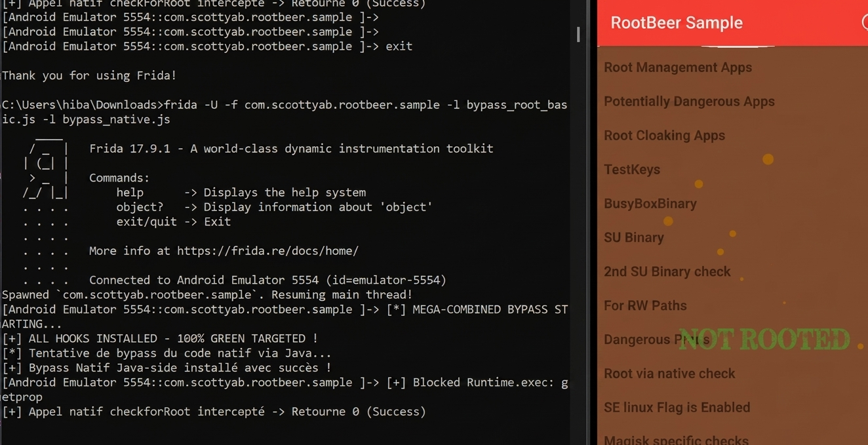The height and width of the screenshot is (445, 868).
Task: Select the TestKeys check row
Action: [732, 170]
